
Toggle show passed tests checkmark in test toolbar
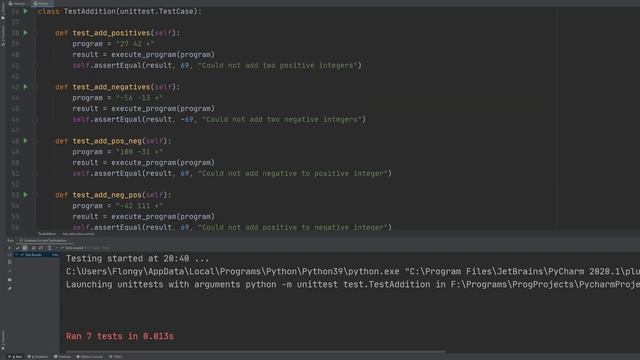pos(18,248)
